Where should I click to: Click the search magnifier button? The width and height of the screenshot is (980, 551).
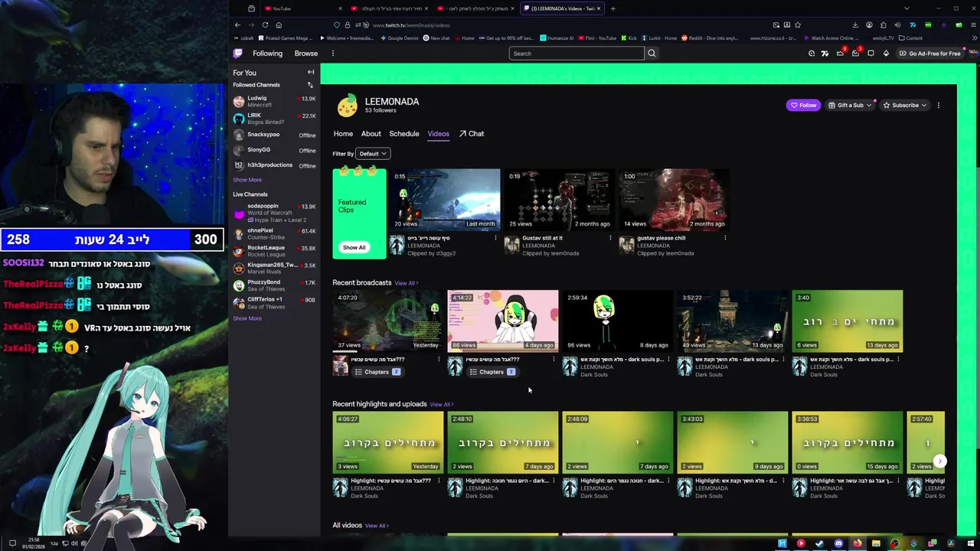tap(652, 54)
